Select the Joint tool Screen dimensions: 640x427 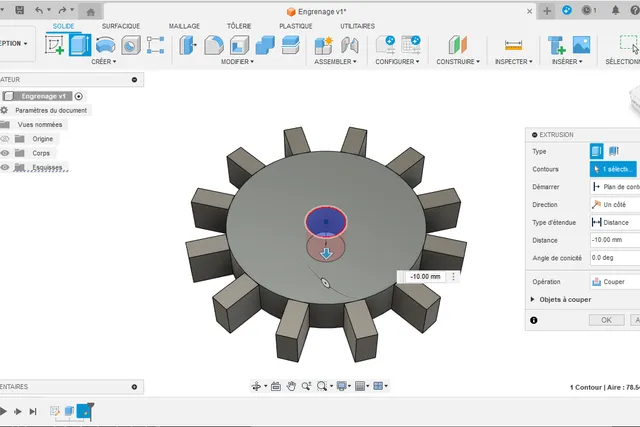tap(350, 45)
